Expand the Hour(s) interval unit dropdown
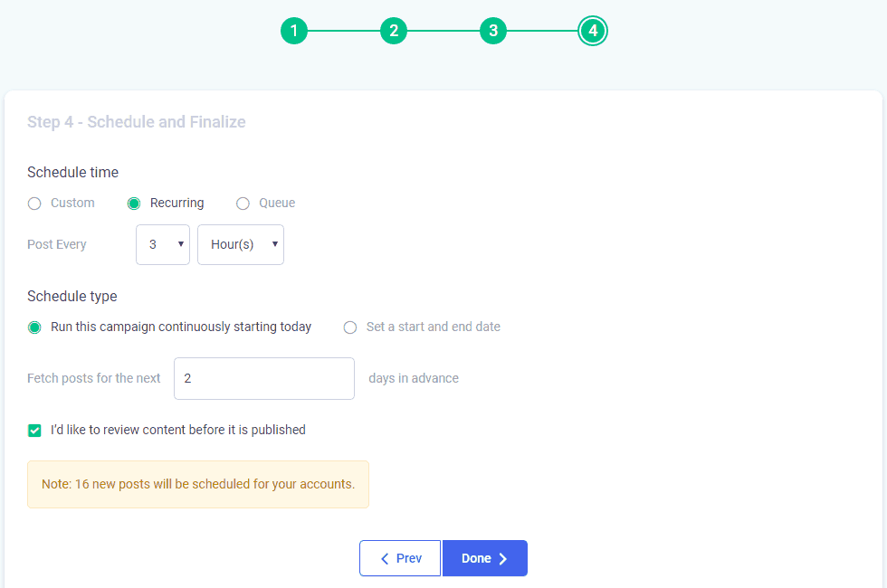This screenshot has height=588, width=887. tap(241, 245)
